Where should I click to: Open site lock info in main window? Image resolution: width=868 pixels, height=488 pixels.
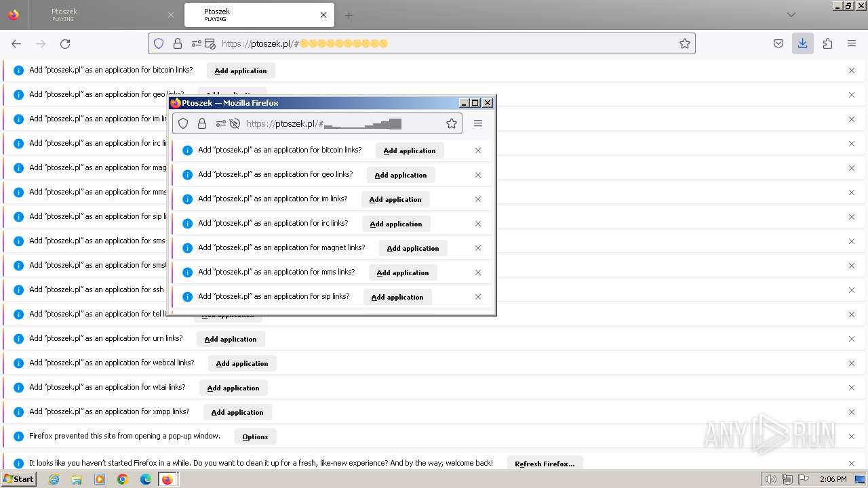point(178,43)
